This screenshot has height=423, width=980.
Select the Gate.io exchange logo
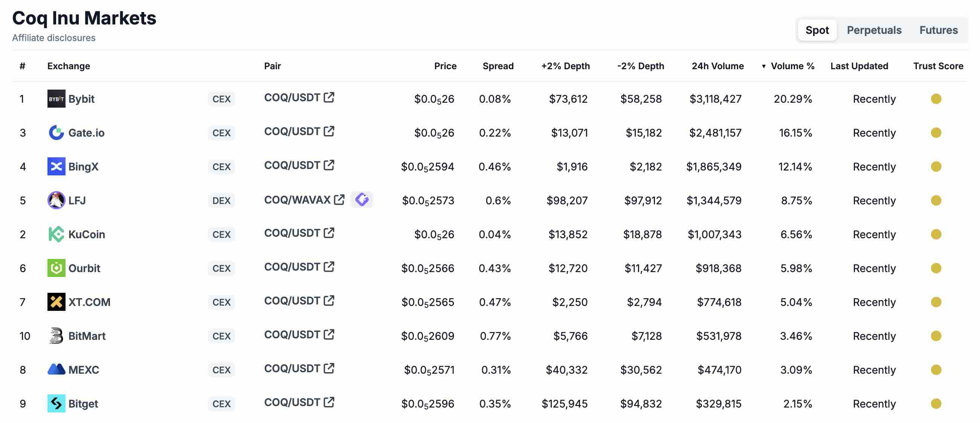click(x=56, y=132)
